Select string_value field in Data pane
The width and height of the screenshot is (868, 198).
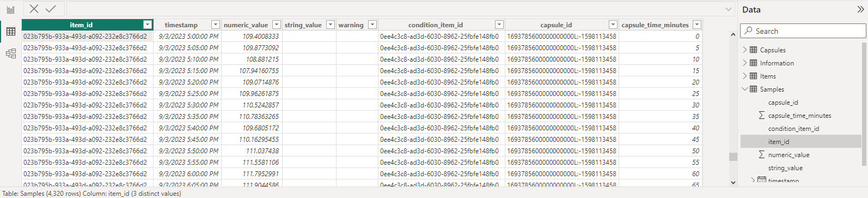(x=785, y=168)
